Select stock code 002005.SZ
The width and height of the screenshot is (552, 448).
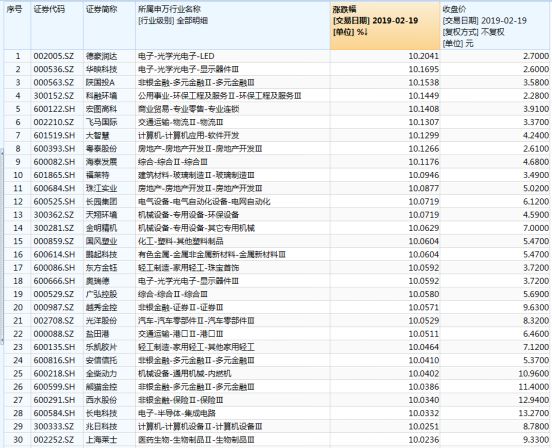54,56
